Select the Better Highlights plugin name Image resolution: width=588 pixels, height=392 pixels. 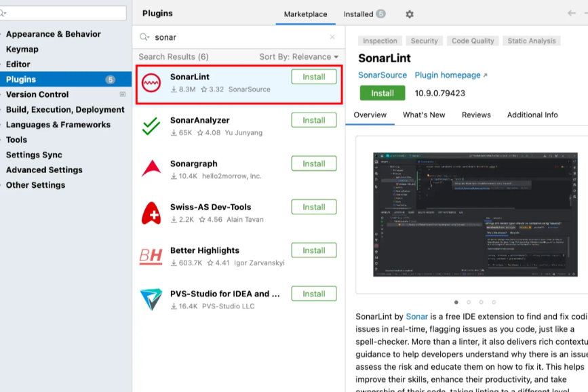click(204, 250)
